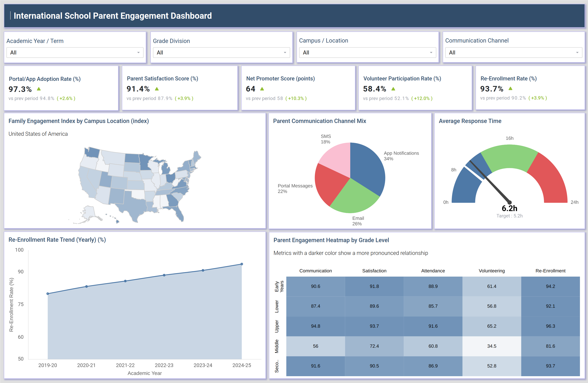Screen dimensions: 588x383
Task: Click the up-trend arrow beside 97.3%
Action: pos(39,89)
